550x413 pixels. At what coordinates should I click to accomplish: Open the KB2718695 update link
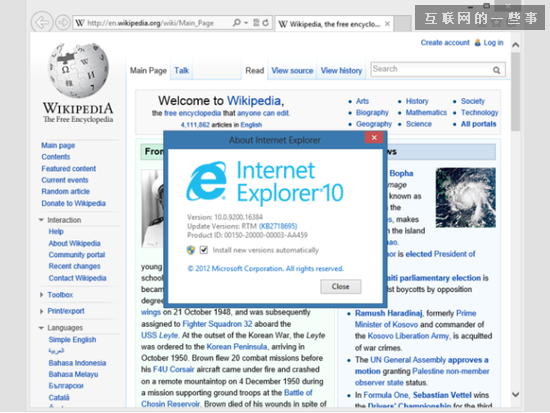tap(278, 226)
